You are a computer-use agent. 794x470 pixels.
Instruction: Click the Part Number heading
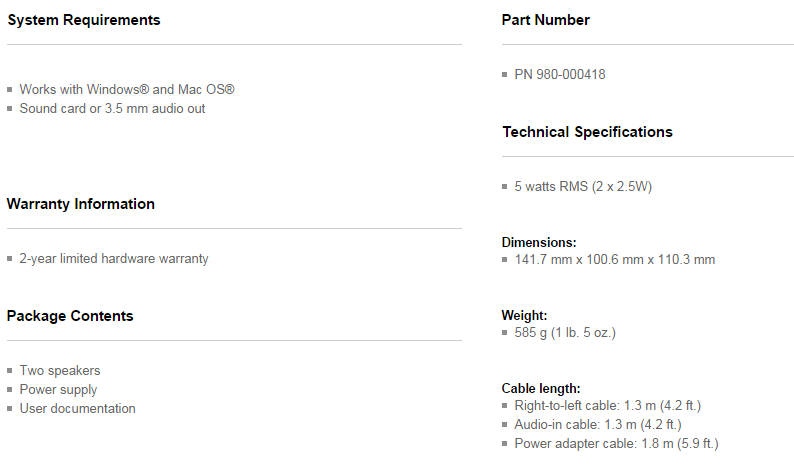(546, 20)
